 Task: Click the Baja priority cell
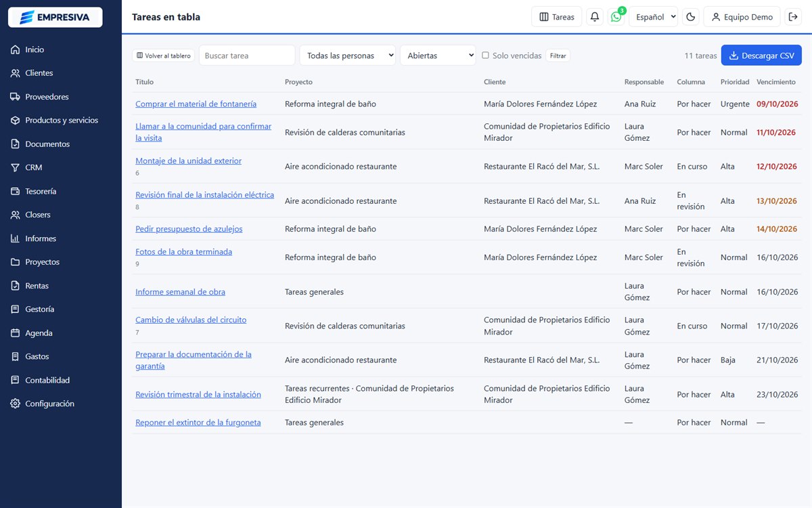click(728, 360)
